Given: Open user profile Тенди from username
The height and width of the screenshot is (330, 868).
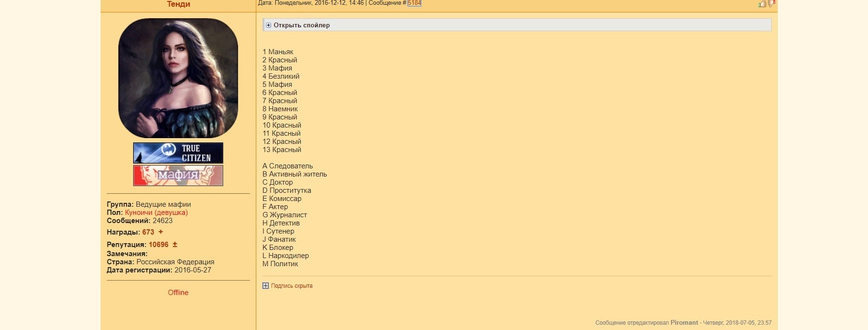Looking at the screenshot, I should (x=178, y=4).
